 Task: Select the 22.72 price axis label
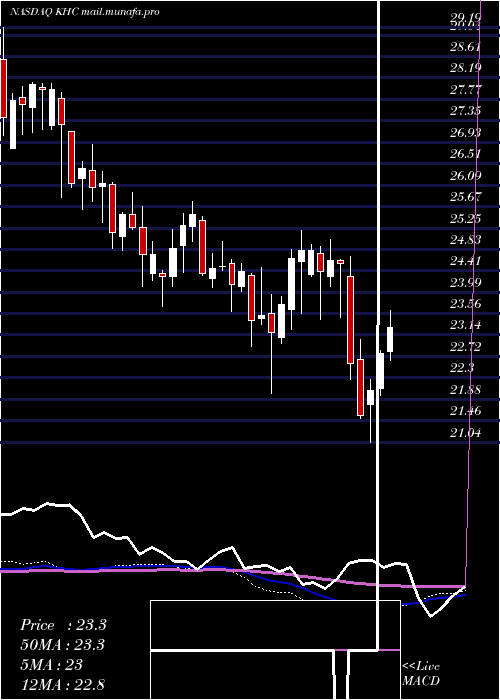click(x=465, y=346)
